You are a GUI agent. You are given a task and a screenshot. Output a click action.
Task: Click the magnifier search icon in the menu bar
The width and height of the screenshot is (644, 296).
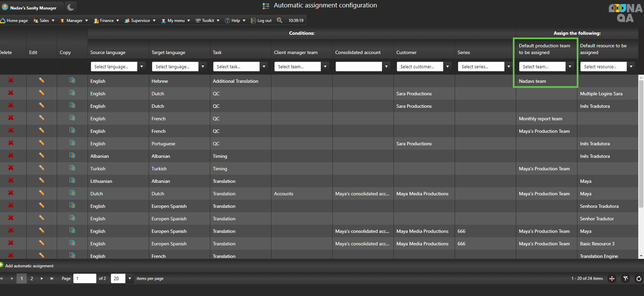click(x=280, y=20)
